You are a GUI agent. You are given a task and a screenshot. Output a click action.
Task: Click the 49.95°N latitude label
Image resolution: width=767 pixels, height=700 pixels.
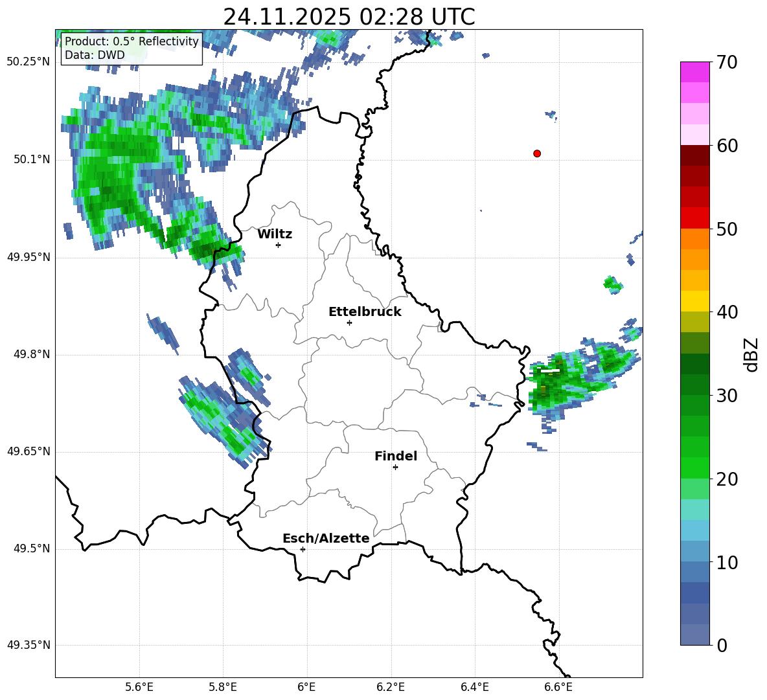pyautogui.click(x=29, y=257)
